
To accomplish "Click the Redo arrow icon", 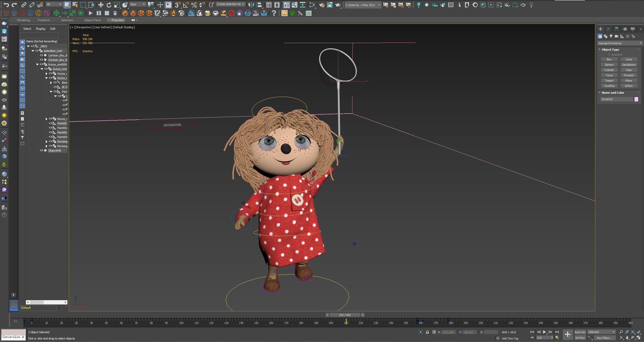I will (x=14, y=5).
